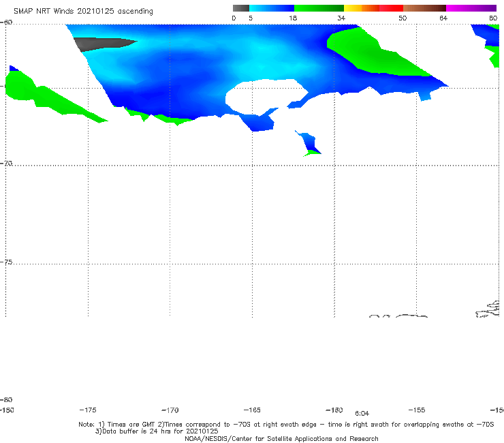Click the latitude label "-70"
The width and height of the screenshot is (504, 443).
[x=6, y=163]
